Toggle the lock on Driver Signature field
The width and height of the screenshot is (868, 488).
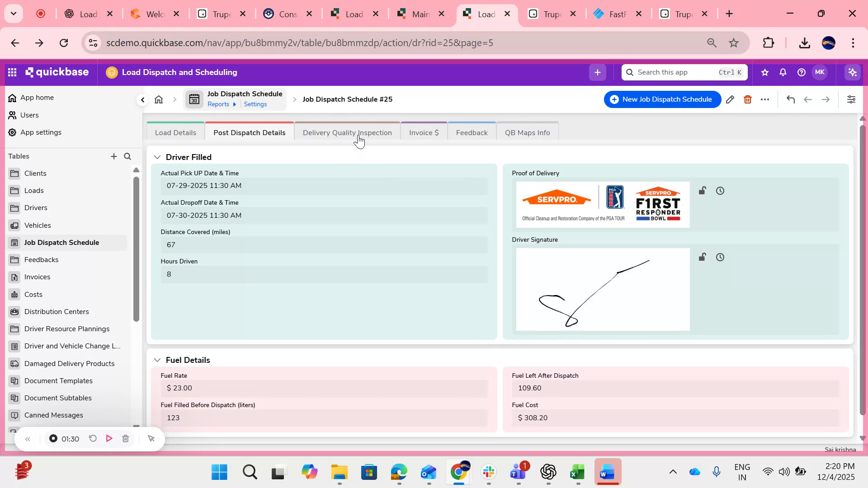point(702,257)
